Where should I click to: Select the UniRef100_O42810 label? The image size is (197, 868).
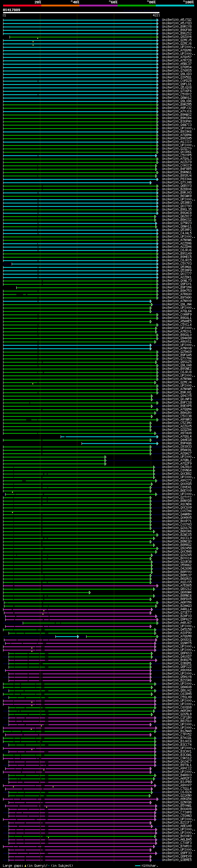click(177, 467)
